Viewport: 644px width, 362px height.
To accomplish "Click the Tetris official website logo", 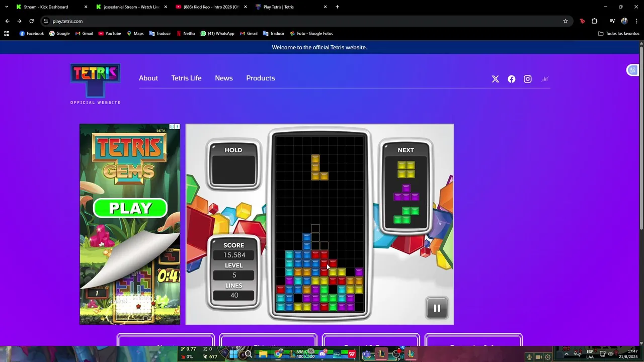I will [x=95, y=83].
